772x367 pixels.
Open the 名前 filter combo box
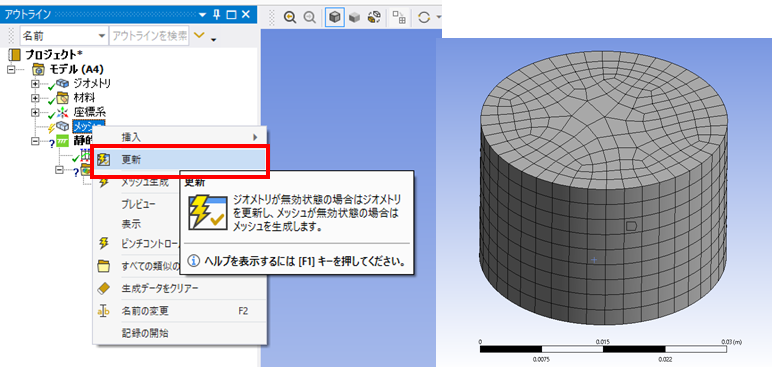click(64, 36)
